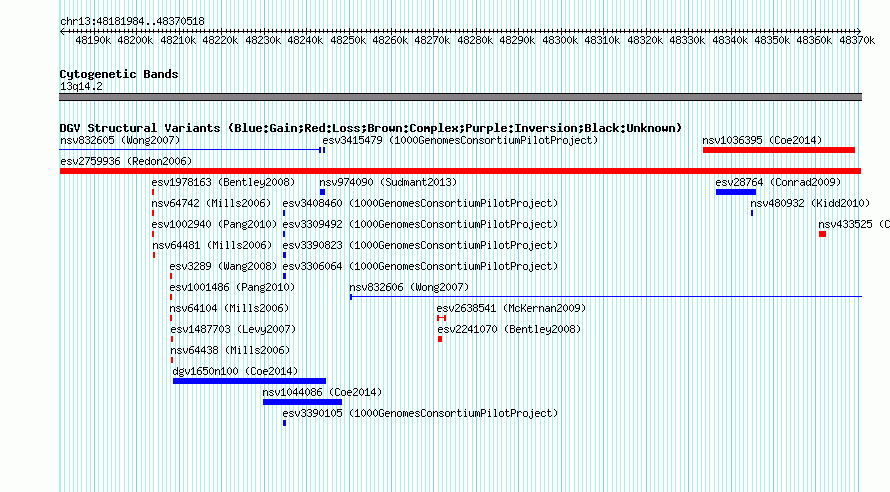Screen dimensions: 890x492
Task: Click the 48200k ruler position
Action: coord(135,40)
